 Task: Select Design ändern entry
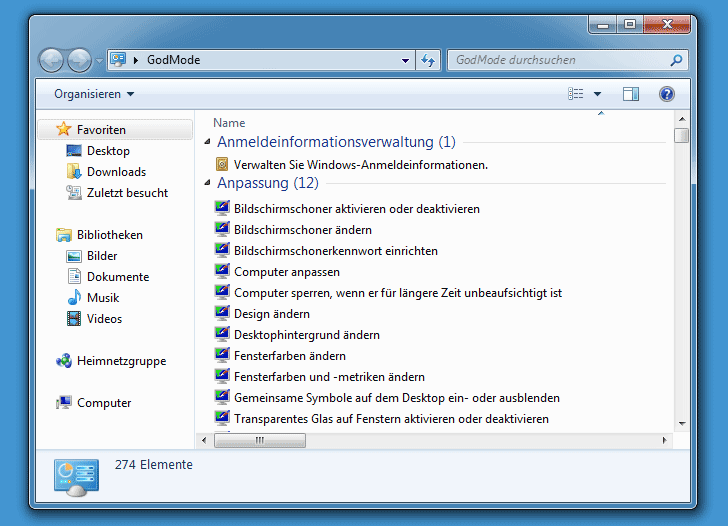[x=272, y=314]
